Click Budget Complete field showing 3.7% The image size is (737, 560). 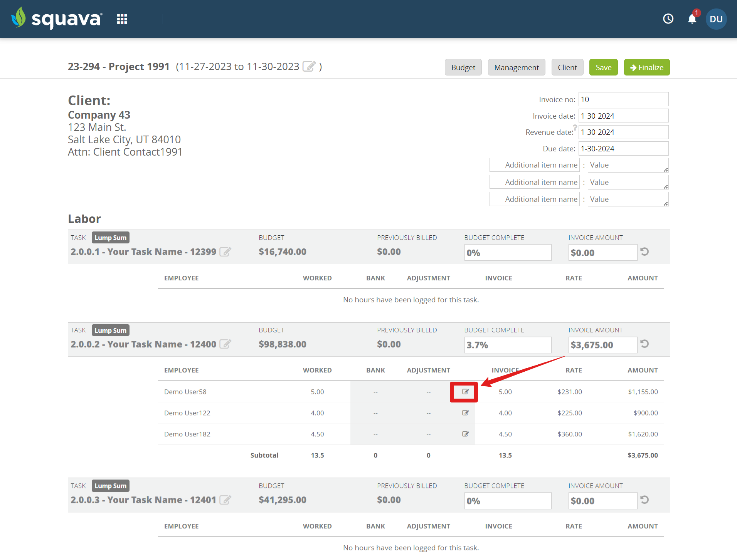click(x=508, y=345)
